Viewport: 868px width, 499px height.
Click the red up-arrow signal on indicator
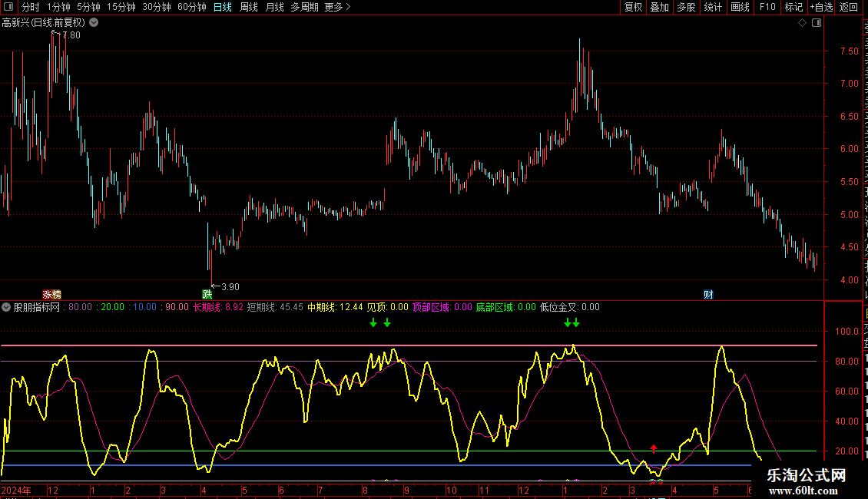654,448
